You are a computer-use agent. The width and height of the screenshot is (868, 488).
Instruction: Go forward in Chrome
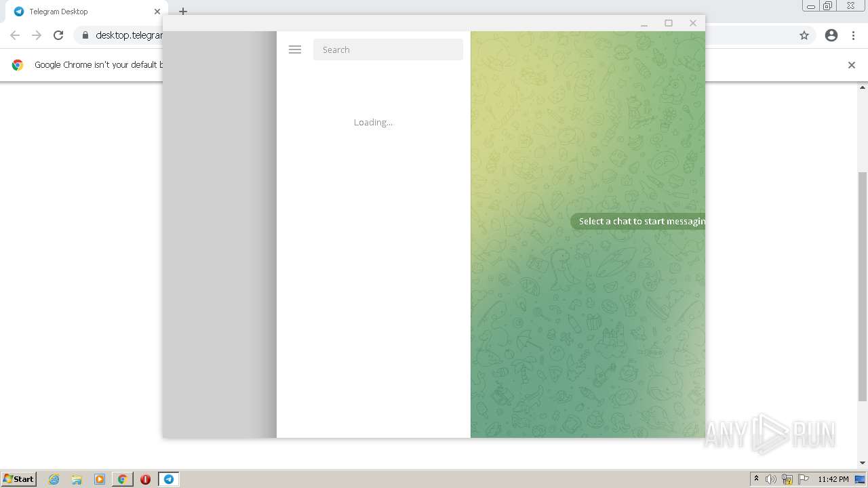click(37, 35)
